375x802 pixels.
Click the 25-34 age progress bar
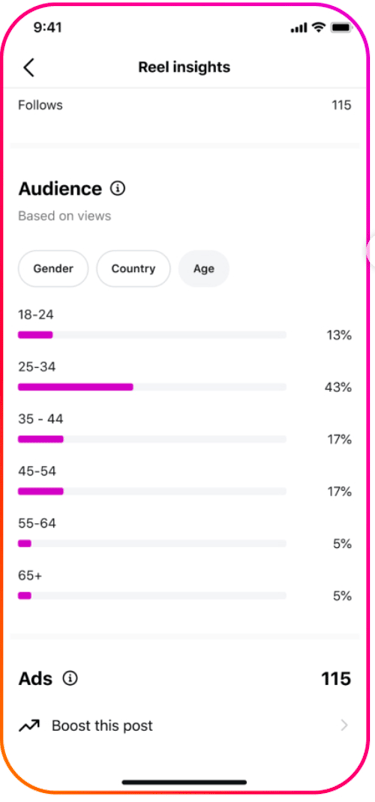pyautogui.click(x=152, y=387)
